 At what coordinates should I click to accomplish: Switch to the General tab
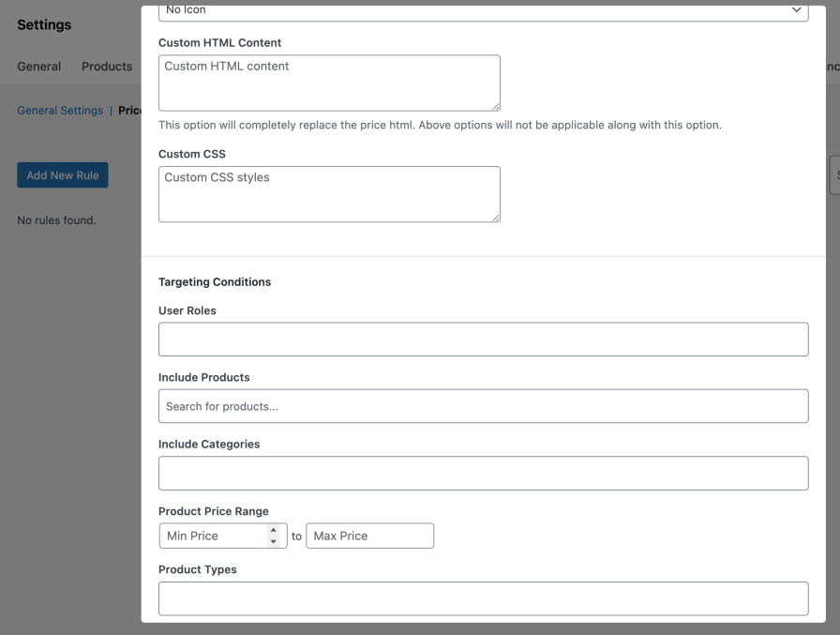pos(37,66)
